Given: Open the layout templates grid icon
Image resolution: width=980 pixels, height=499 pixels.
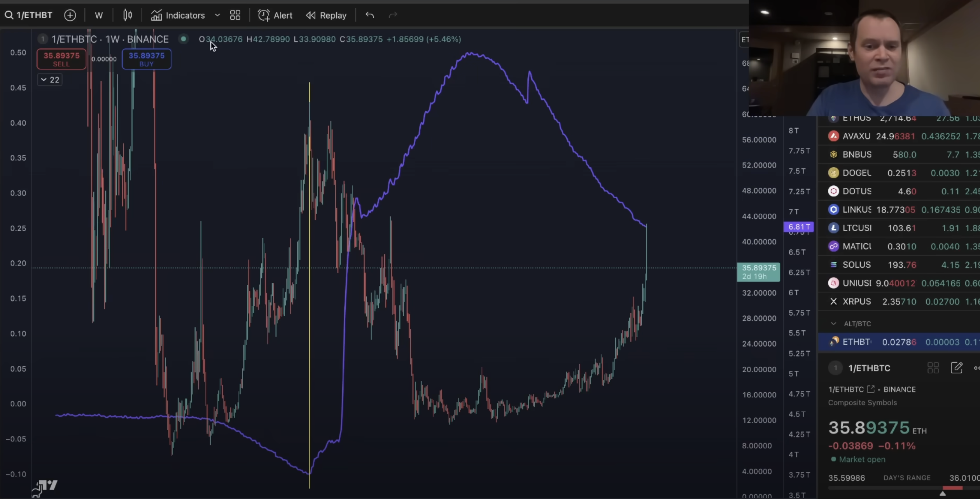Looking at the screenshot, I should (x=235, y=15).
